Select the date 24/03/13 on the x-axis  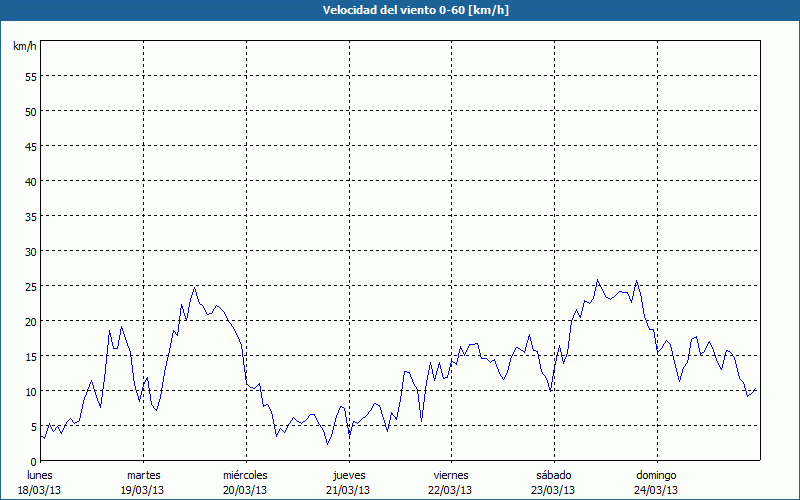[656, 490]
